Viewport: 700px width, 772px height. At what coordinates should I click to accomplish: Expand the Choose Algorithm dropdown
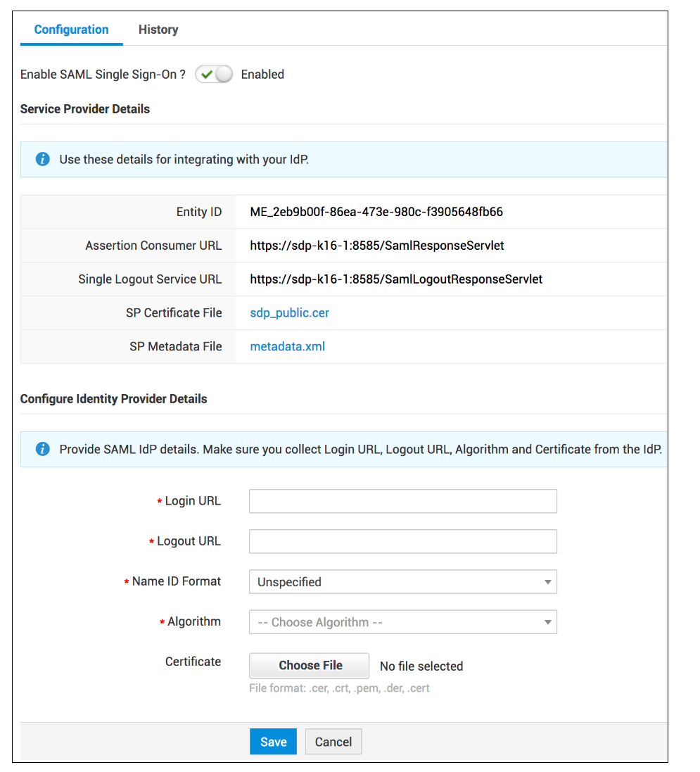tap(402, 622)
